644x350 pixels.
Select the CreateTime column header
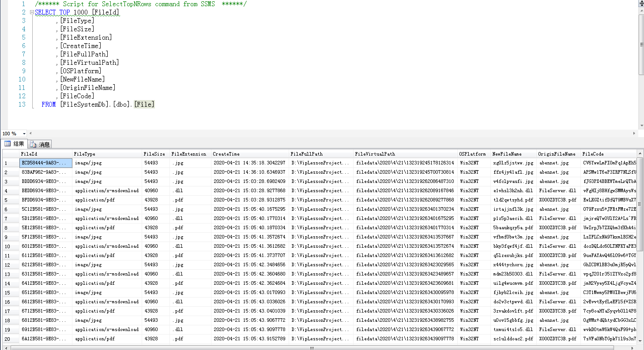[x=250, y=154]
